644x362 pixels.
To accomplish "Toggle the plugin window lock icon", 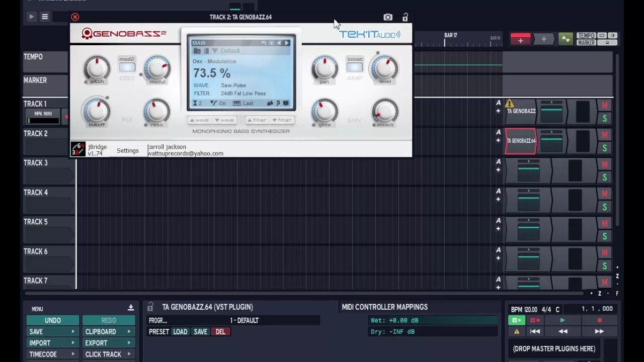I will pos(405,17).
